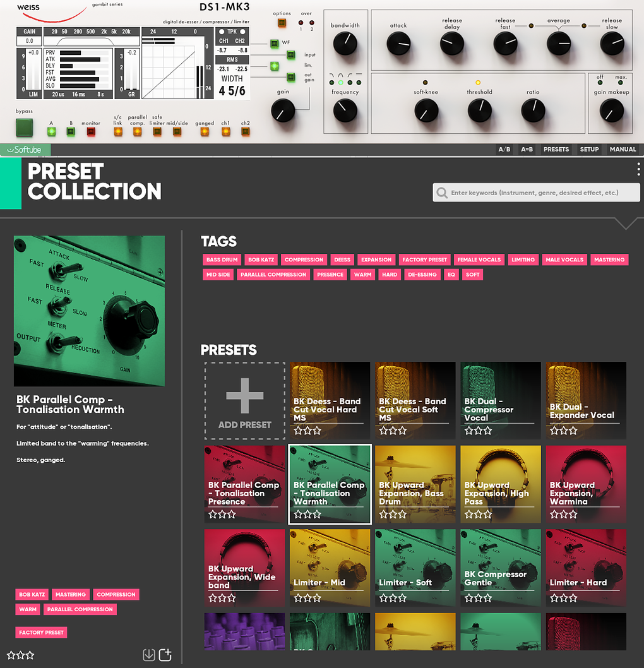Image resolution: width=644 pixels, height=668 pixels.
Task: Filter presets by the FEMALE VOCALS tag
Action: pos(479,260)
